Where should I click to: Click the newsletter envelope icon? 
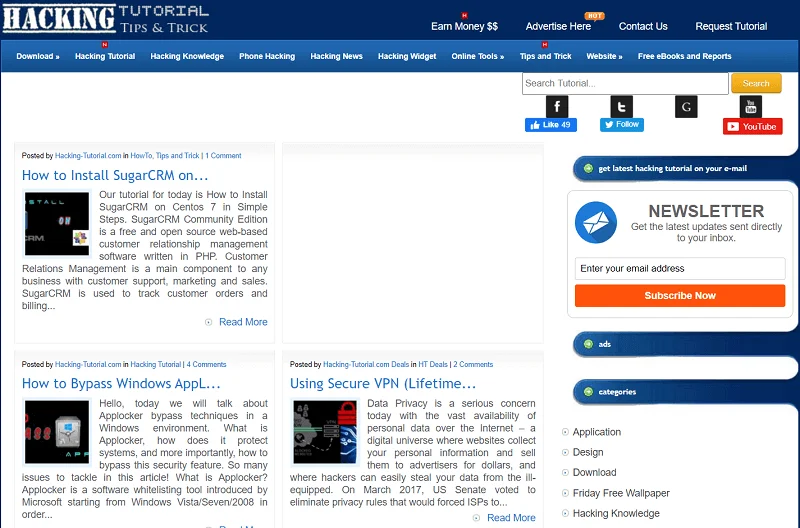click(x=596, y=222)
